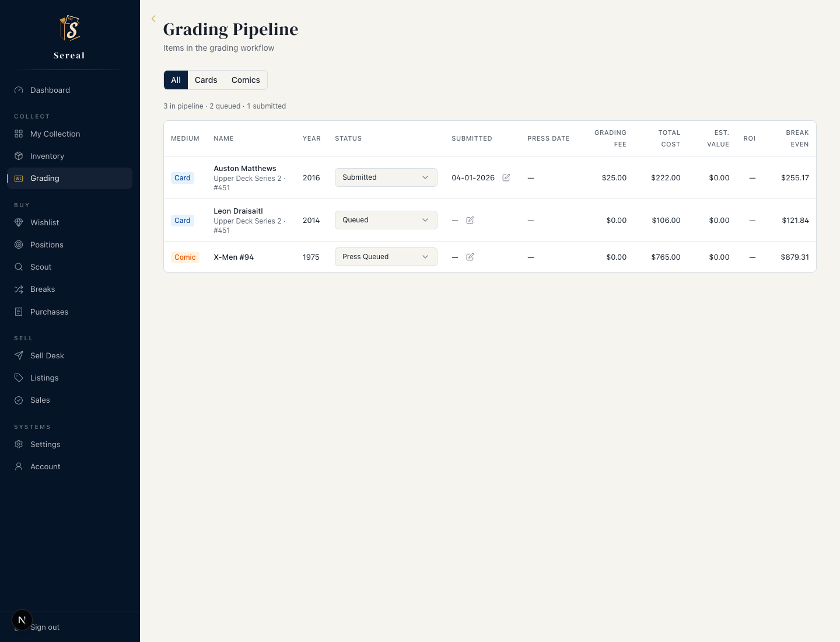
Task: Open Sell Desk paper-plane icon
Action: [19, 355]
